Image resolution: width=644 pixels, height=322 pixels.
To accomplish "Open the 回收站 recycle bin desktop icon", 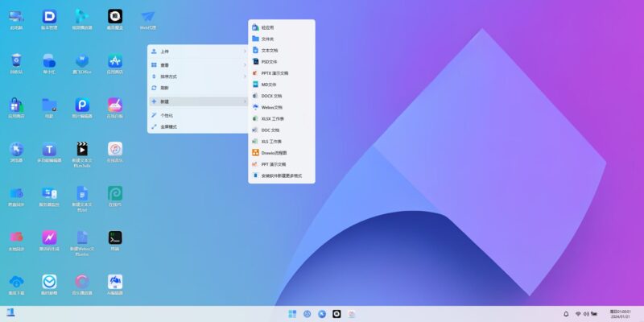I will point(16,61).
